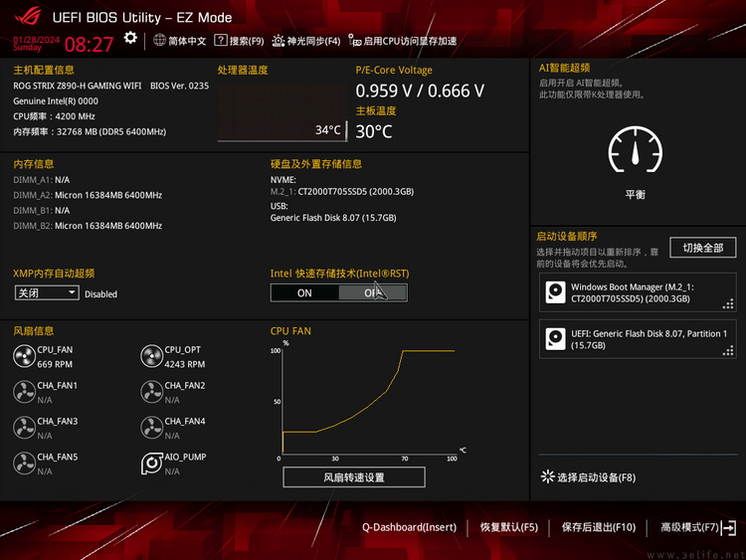Open the XMP memory profile dropdown
This screenshot has width=746, height=560.
point(47,292)
